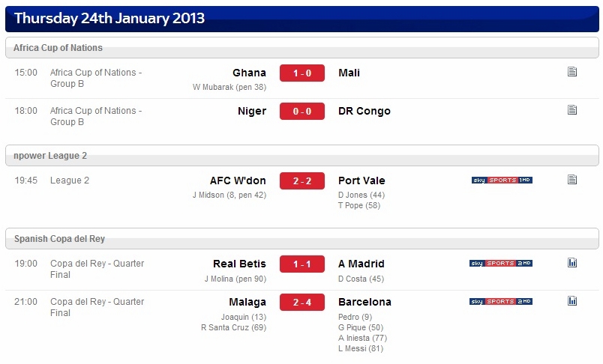This screenshot has width=603, height=364.
Task: Open the Ghana team link
Action: point(249,73)
